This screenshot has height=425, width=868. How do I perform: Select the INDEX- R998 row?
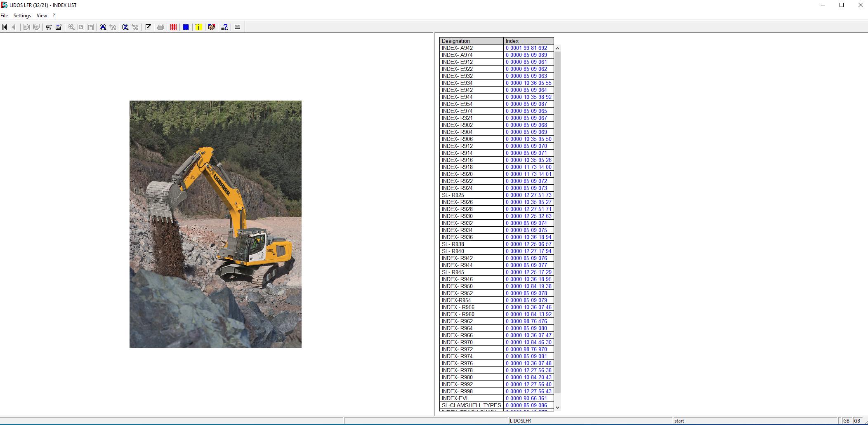click(497, 391)
